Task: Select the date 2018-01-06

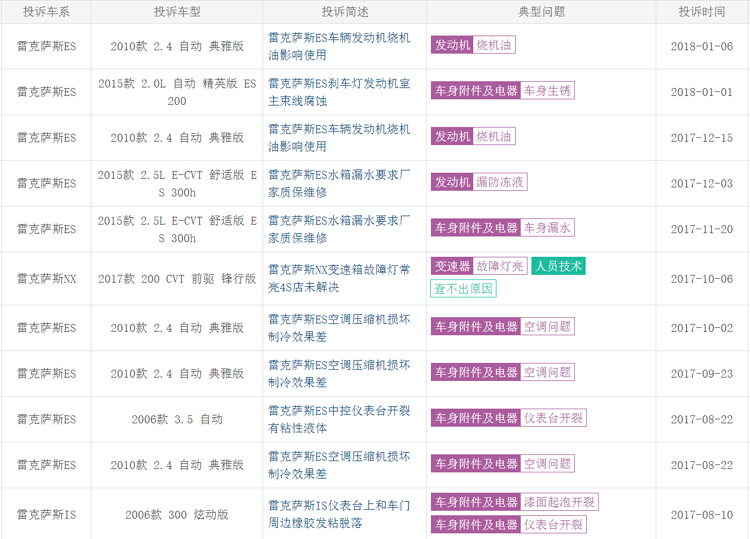Action: tap(702, 46)
